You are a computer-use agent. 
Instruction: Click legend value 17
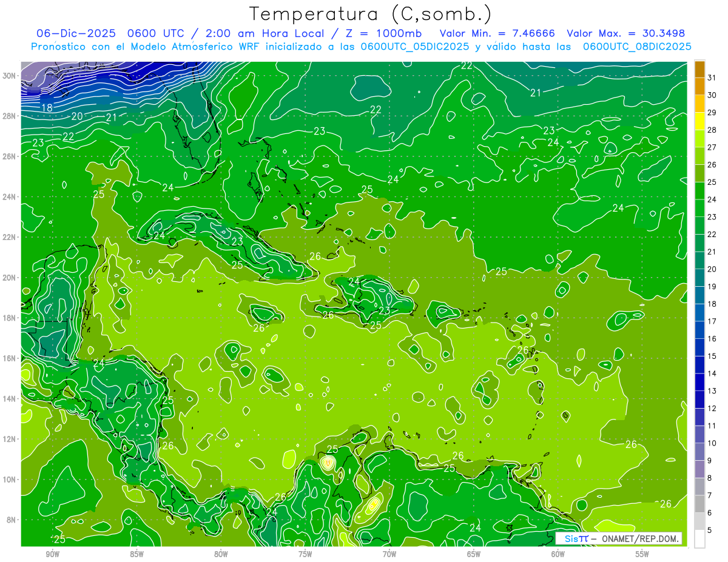pos(712,321)
